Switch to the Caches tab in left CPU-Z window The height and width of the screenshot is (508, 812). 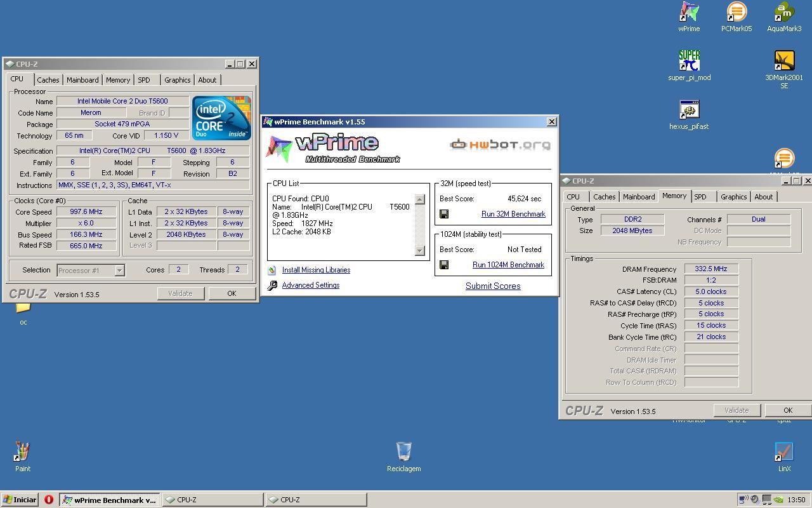(48, 80)
